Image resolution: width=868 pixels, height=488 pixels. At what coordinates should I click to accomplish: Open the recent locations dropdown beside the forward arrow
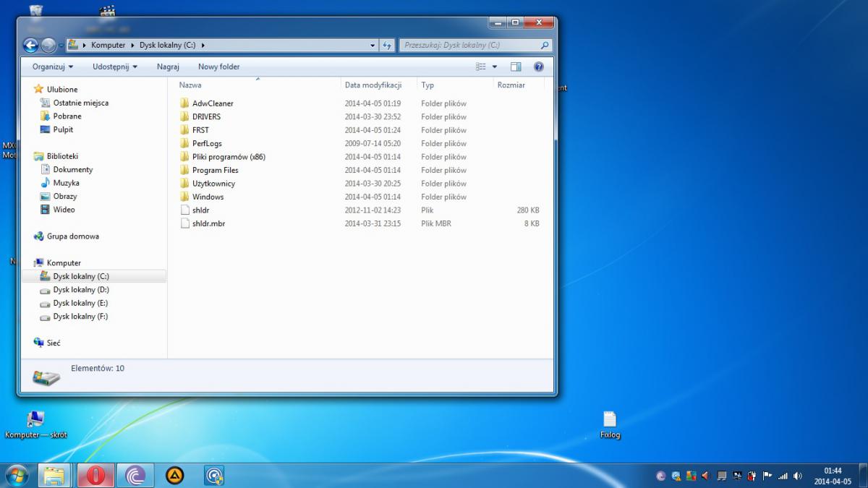61,46
